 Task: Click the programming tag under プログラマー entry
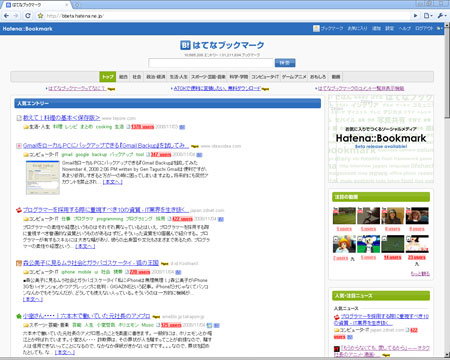point(110,219)
